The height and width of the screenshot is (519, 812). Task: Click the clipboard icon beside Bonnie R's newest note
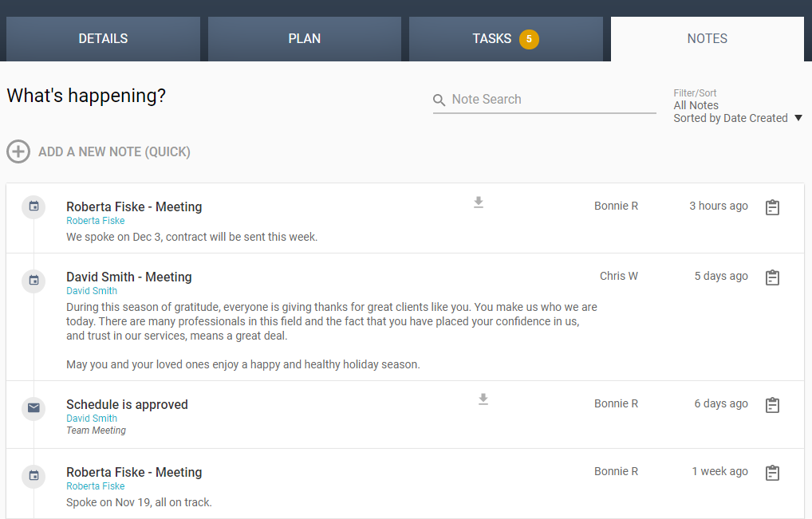coord(772,206)
